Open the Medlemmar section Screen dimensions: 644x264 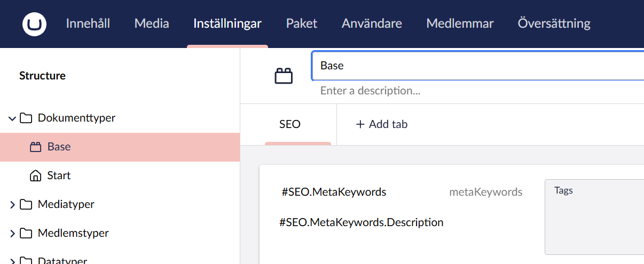(460, 23)
